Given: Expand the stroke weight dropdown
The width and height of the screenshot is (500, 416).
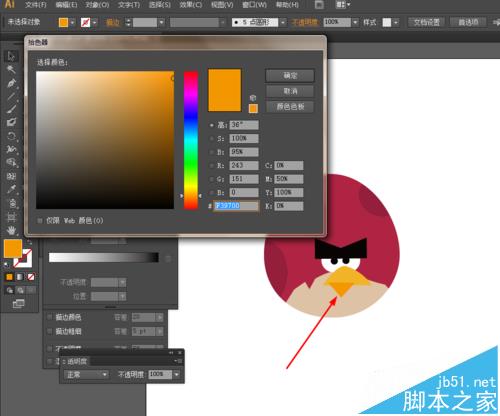Looking at the screenshot, I should tap(161, 23).
